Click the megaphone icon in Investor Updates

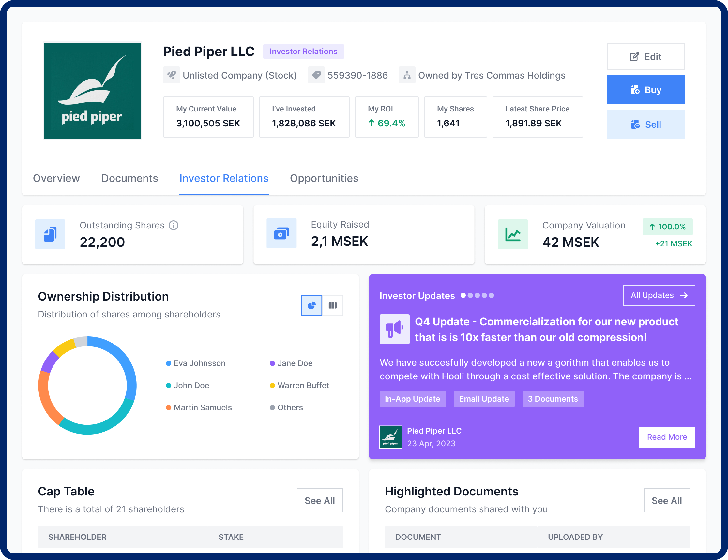click(394, 329)
